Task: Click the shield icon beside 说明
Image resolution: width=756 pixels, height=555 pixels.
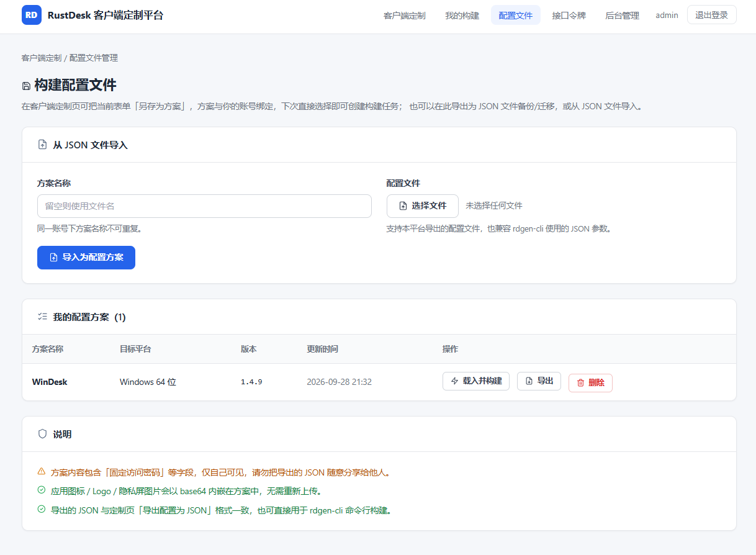Action: (x=42, y=434)
